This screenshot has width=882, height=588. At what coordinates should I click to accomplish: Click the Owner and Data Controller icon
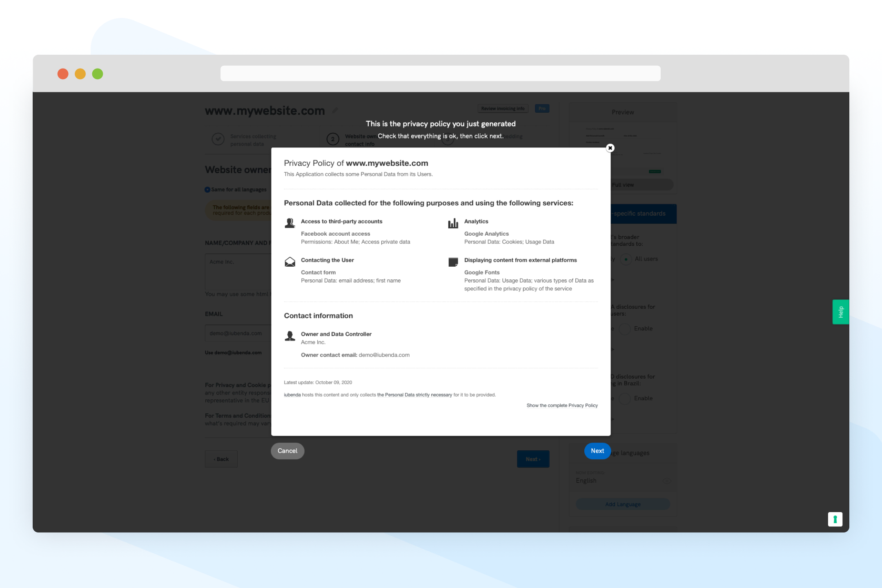[290, 335]
